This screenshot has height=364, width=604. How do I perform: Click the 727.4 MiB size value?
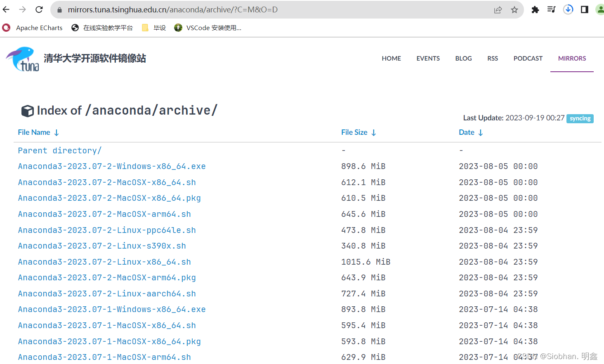[363, 294]
